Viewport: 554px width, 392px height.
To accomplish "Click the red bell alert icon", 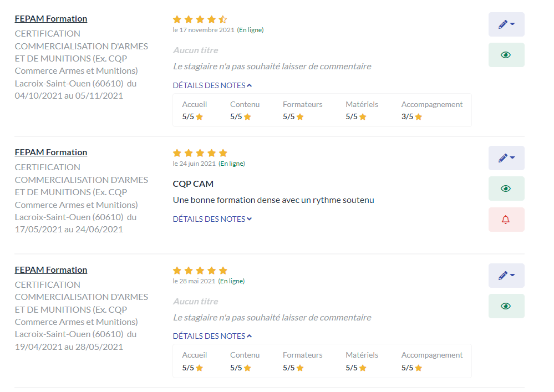I will pyautogui.click(x=506, y=220).
